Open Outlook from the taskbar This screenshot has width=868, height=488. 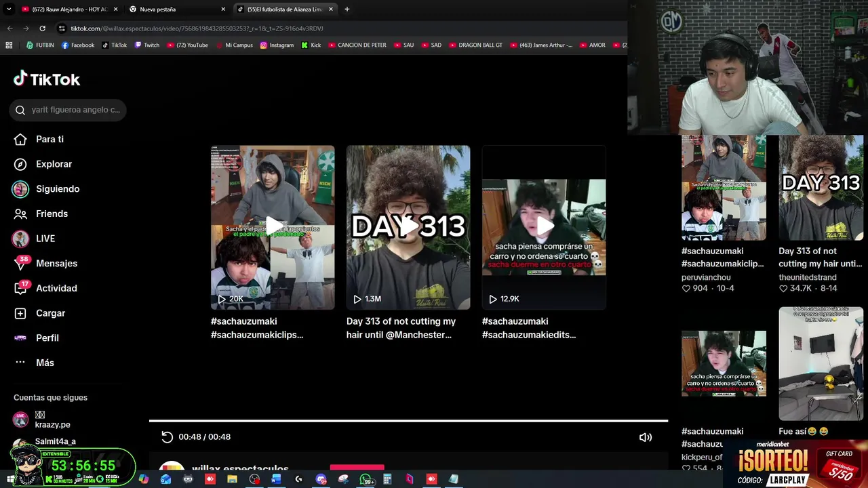click(165, 479)
